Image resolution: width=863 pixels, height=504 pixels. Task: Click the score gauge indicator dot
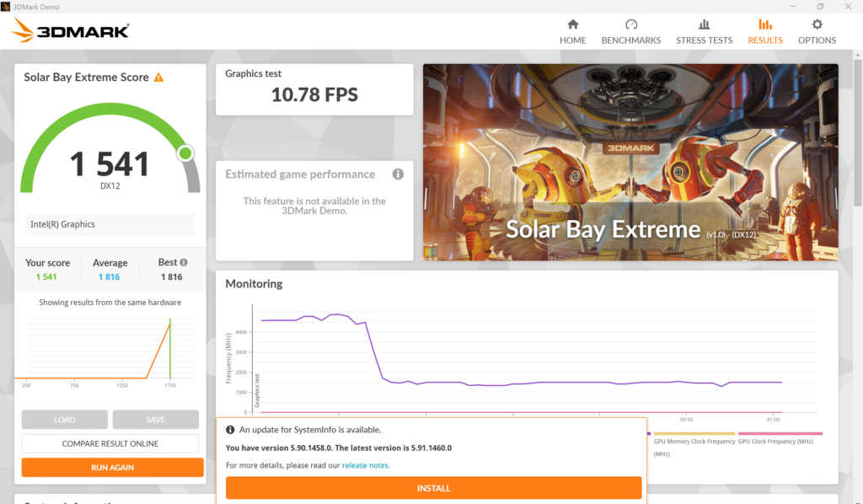click(185, 153)
